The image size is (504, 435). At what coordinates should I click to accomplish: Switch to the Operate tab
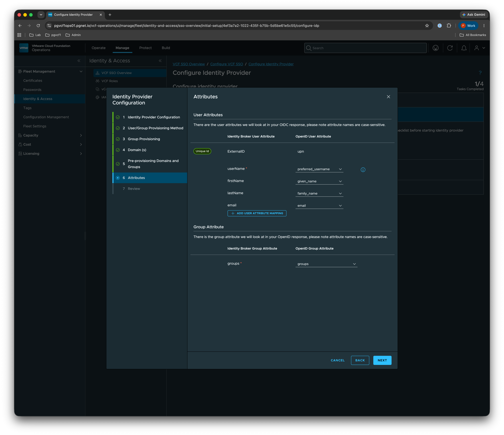click(x=99, y=48)
